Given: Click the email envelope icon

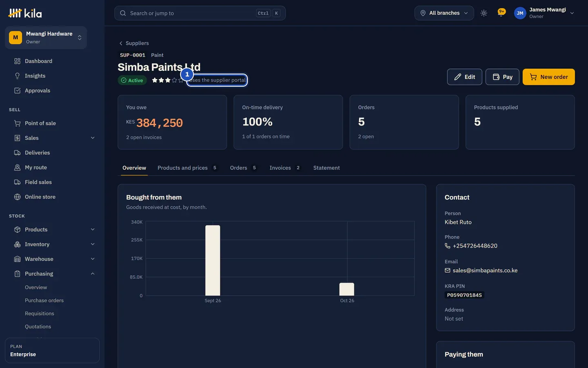Looking at the screenshot, I should click(x=448, y=270).
